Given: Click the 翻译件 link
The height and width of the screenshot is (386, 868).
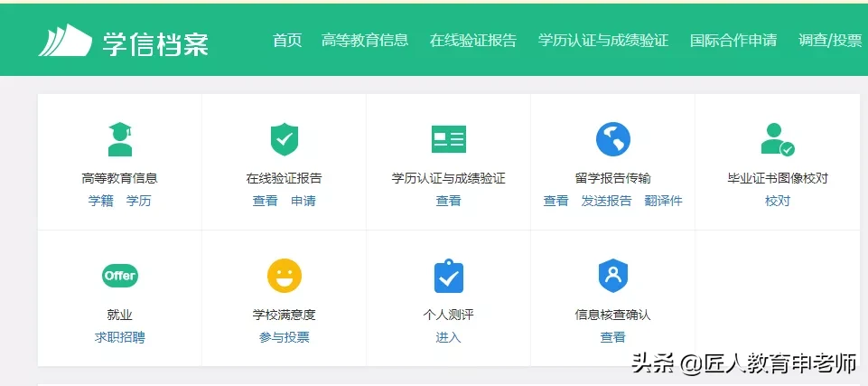Looking at the screenshot, I should pos(663,201).
